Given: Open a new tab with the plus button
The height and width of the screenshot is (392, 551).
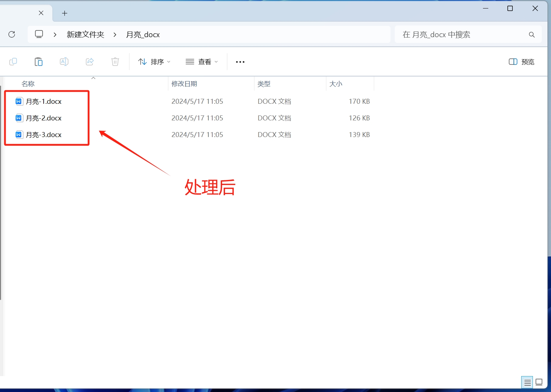Looking at the screenshot, I should pyautogui.click(x=64, y=13).
